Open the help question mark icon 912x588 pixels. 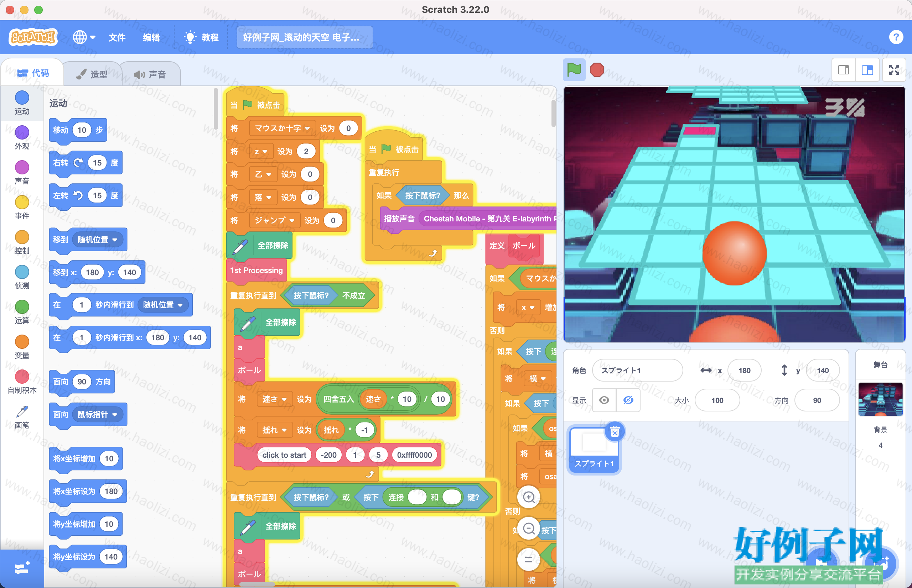(896, 37)
